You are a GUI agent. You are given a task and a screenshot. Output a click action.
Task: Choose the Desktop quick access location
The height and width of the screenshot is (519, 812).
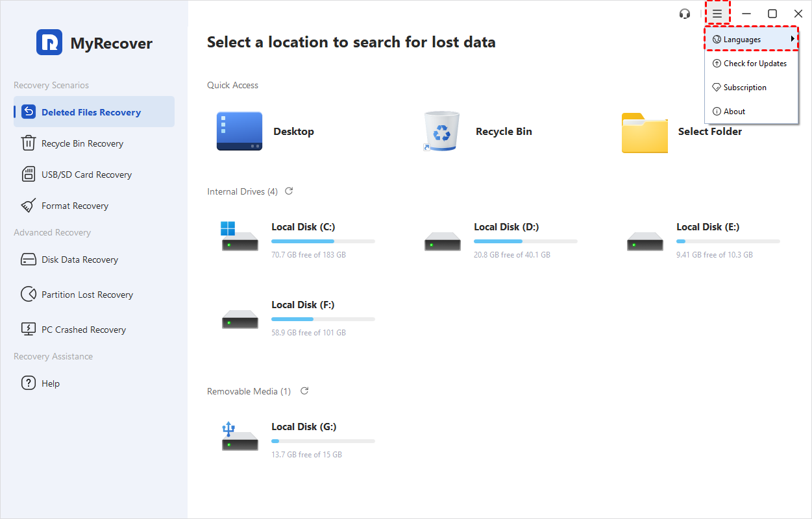(239, 131)
